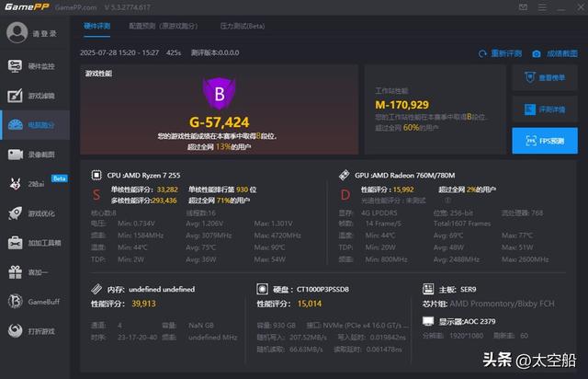Click disk score 15,014
This screenshot has width=588, height=379.
pos(310,304)
